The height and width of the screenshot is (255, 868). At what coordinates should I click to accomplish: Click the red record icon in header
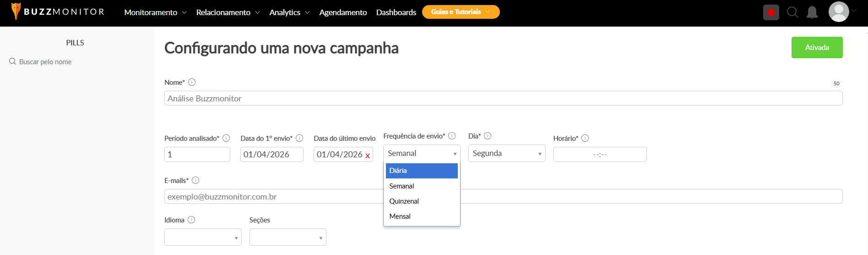(771, 12)
